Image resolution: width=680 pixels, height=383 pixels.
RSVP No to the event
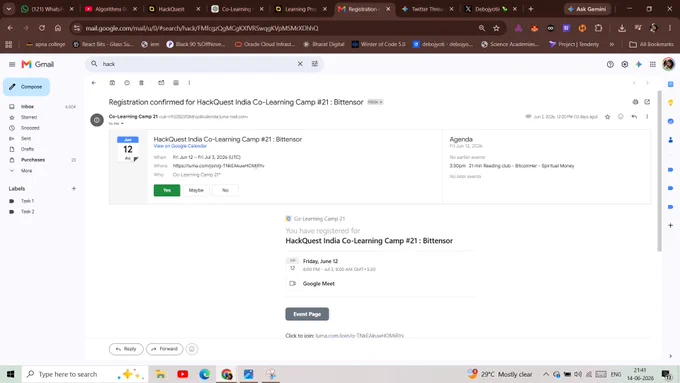click(x=225, y=190)
